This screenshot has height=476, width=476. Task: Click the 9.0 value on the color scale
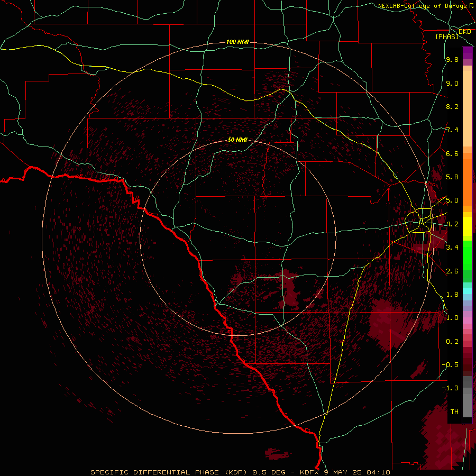(452, 83)
